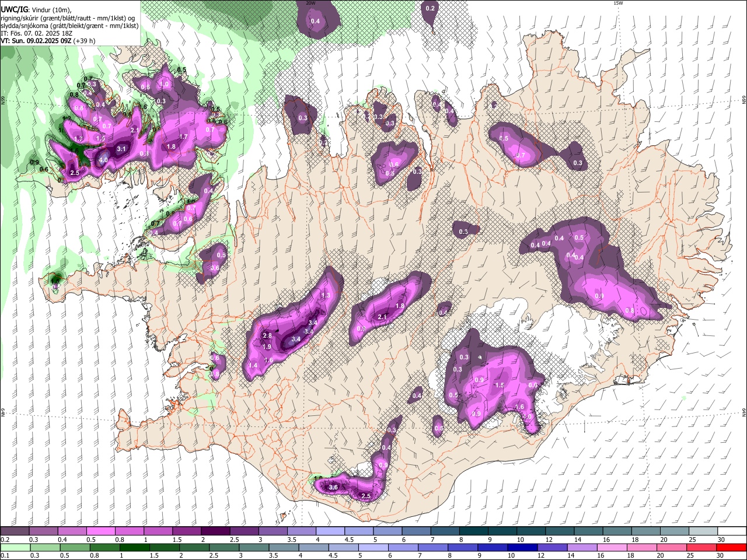
Task: Click the 4.0 precipitation value in the Westfjords
Action: click(x=103, y=160)
